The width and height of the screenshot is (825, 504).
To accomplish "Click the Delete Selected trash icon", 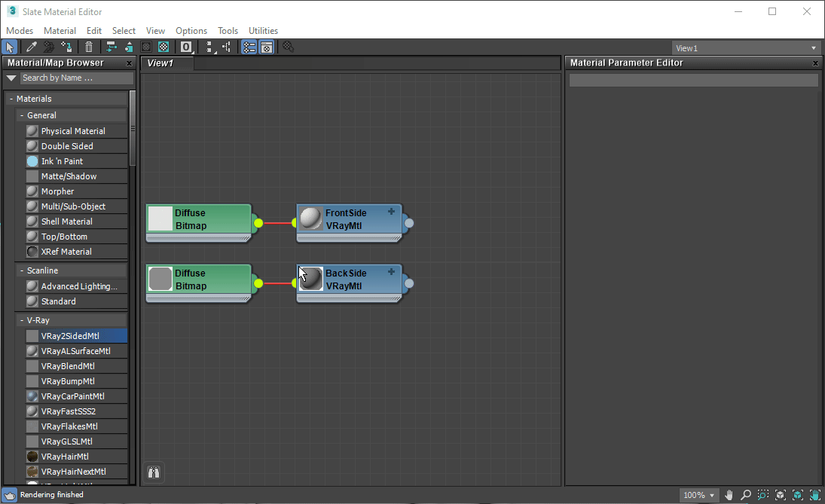I will pos(89,47).
